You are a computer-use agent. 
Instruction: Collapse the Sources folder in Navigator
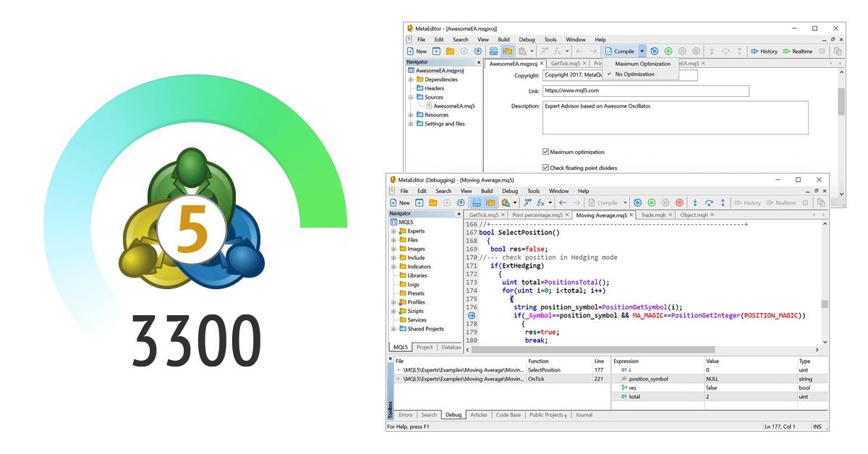[410, 98]
